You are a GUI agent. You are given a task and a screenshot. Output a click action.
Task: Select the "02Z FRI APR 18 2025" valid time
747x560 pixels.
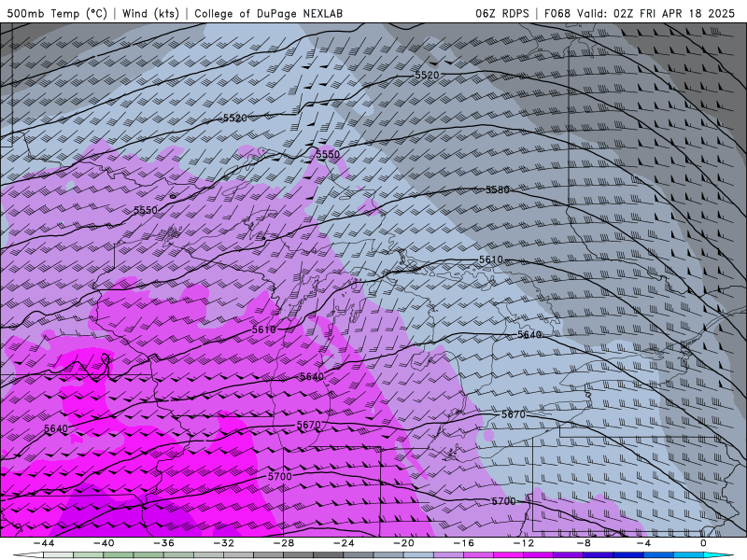click(674, 14)
